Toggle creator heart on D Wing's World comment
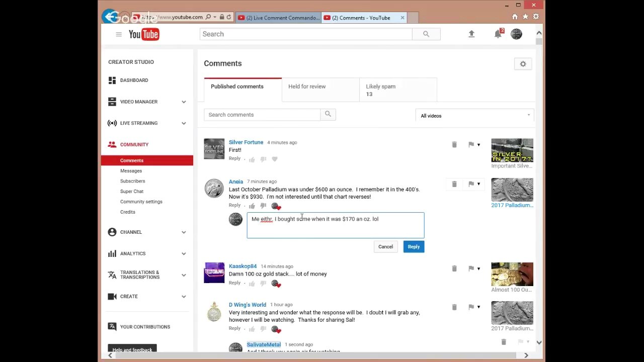644x362 pixels. pos(276,330)
